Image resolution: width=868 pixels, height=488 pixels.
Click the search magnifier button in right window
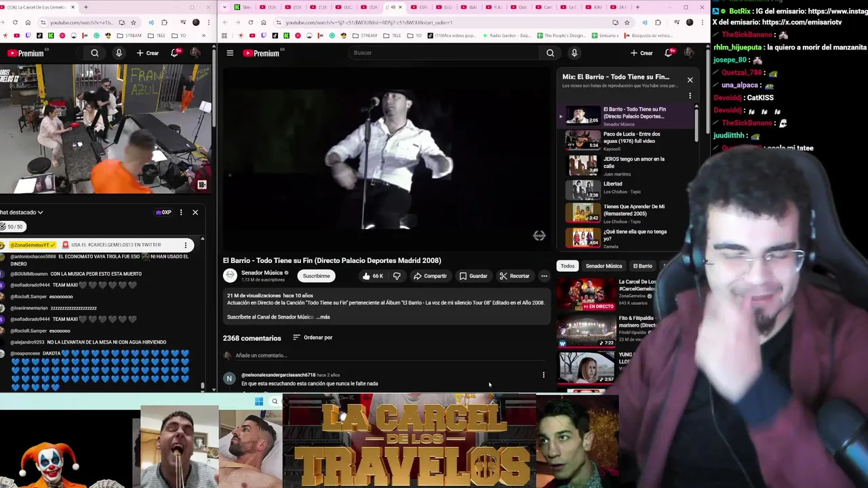[x=550, y=53]
